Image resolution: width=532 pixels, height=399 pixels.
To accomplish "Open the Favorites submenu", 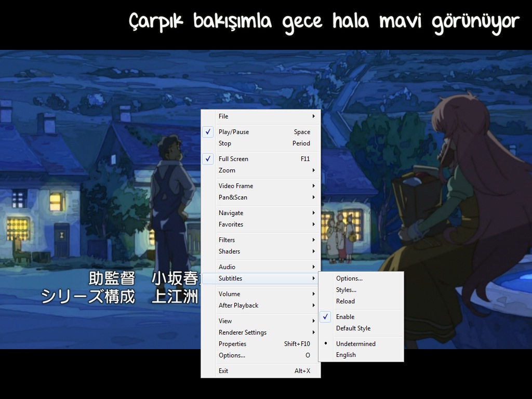I will click(261, 224).
